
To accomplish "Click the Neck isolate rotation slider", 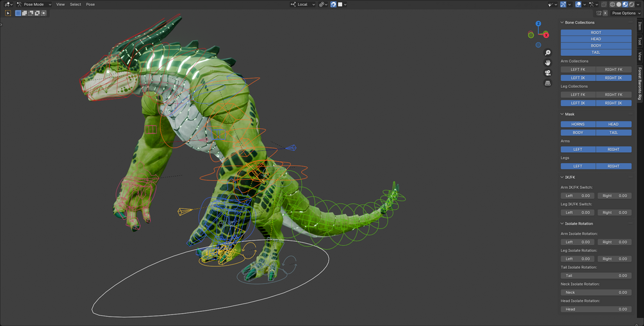I will 596,293.
